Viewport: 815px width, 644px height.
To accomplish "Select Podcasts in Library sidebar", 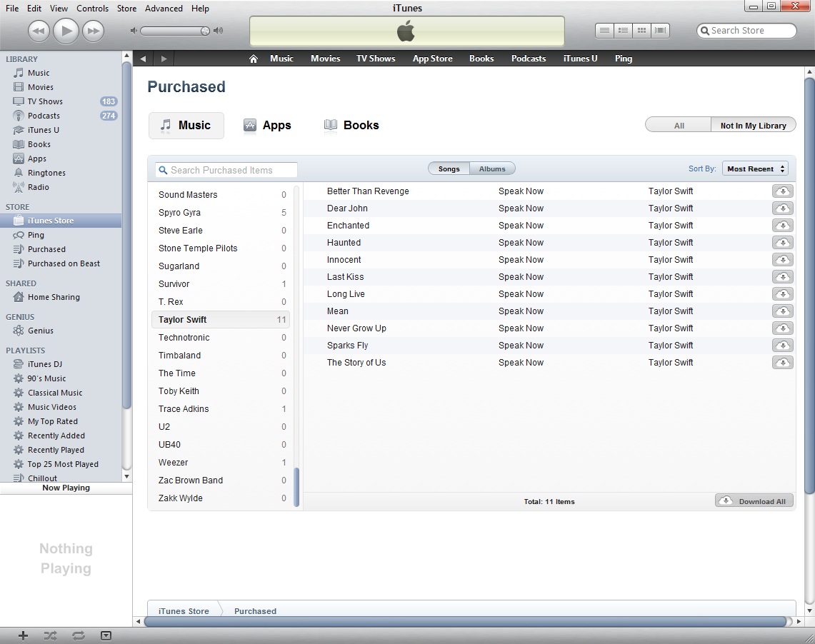I will tap(44, 116).
